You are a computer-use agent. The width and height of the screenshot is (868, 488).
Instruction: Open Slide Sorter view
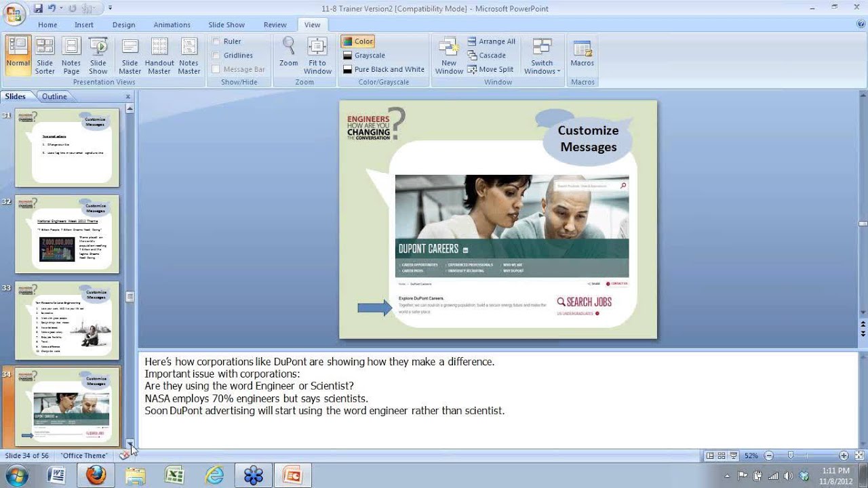click(x=45, y=56)
